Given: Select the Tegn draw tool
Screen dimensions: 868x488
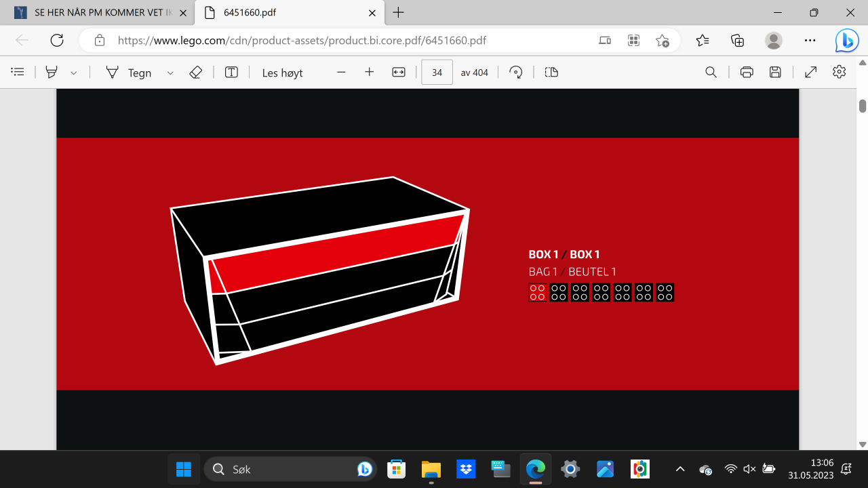Looking at the screenshot, I should click(129, 73).
